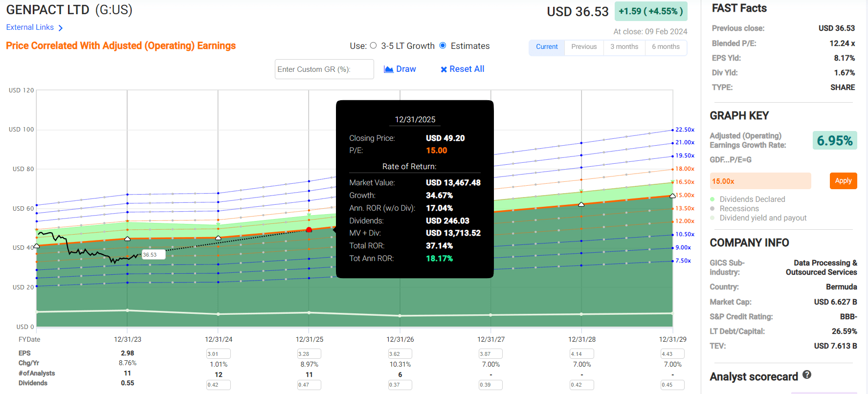Click the 36.53 price label on chart
868x394 pixels.
click(x=153, y=255)
